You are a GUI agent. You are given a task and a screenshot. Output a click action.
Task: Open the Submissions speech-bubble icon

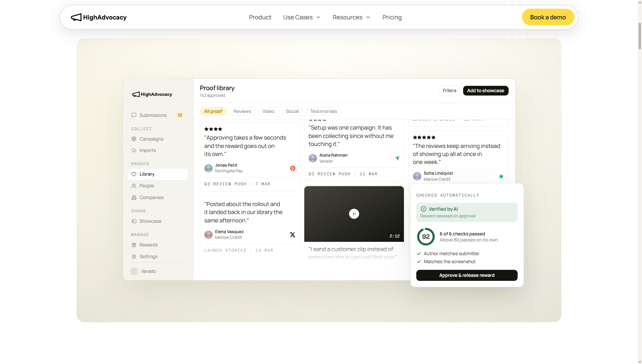134,115
